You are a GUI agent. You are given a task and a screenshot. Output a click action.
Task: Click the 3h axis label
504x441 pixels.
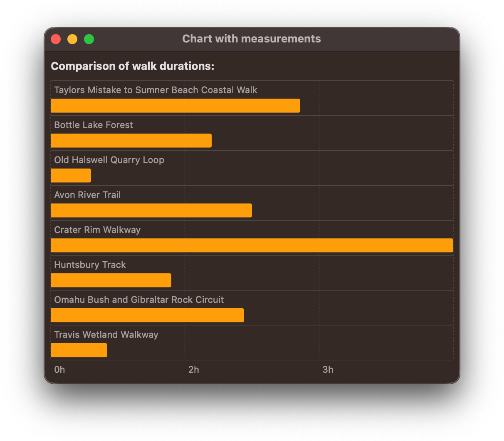pyautogui.click(x=328, y=369)
